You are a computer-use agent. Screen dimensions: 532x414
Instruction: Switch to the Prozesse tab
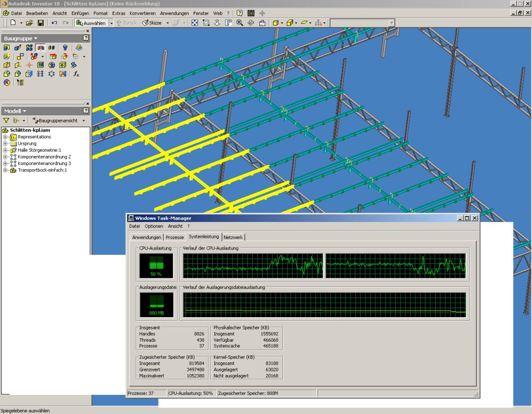(x=174, y=237)
